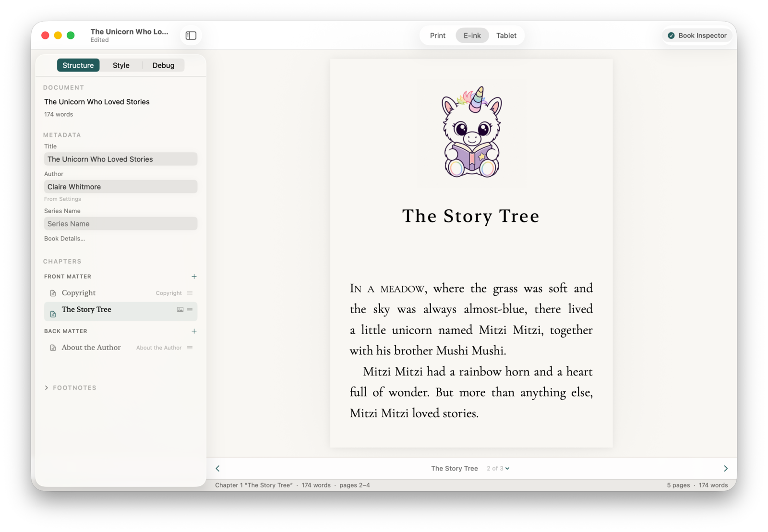The height and width of the screenshot is (532, 768).
Task: Click the About the Author reorder handle
Action: tap(190, 348)
